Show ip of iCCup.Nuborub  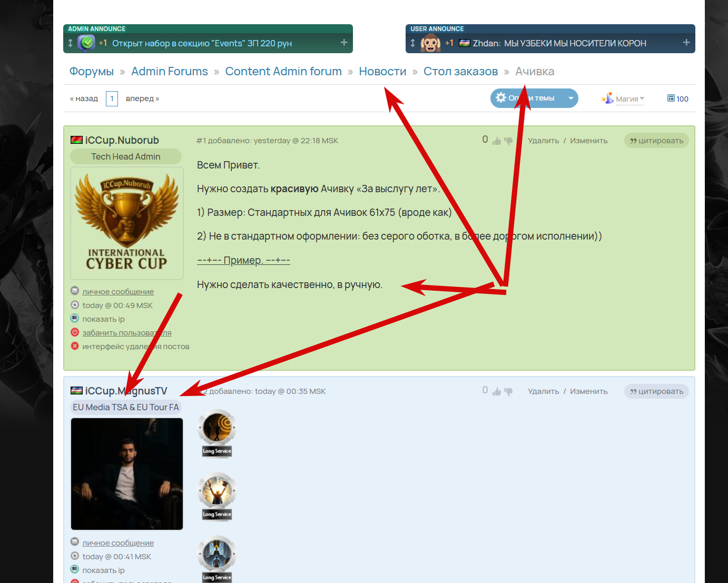[103, 319]
